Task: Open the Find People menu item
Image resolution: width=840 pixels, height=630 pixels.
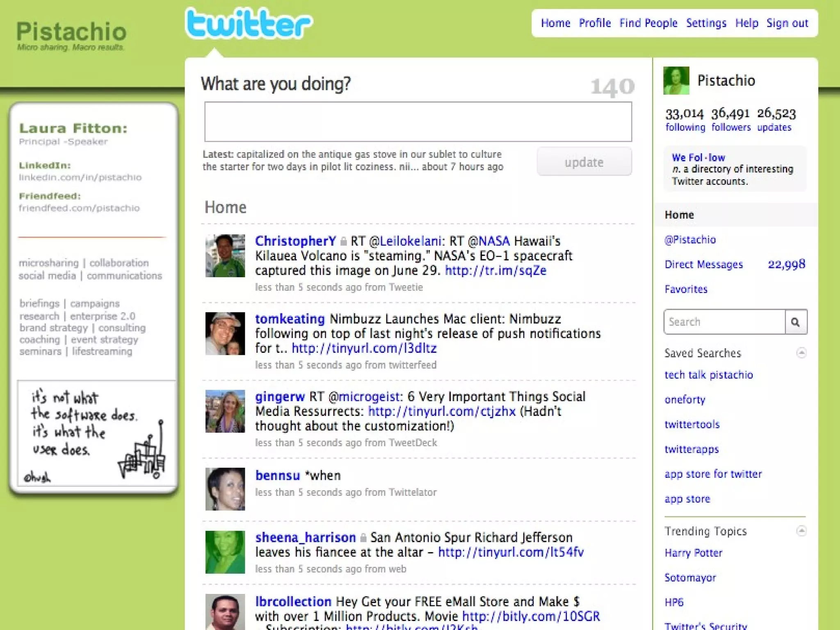Action: tap(648, 23)
